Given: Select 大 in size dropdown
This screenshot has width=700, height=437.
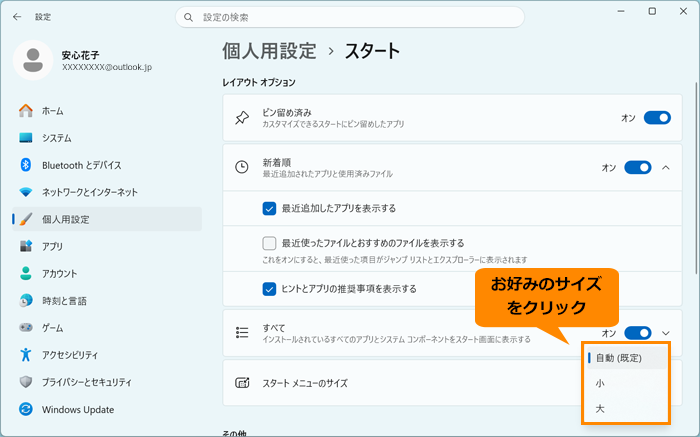Looking at the screenshot, I should point(626,408).
